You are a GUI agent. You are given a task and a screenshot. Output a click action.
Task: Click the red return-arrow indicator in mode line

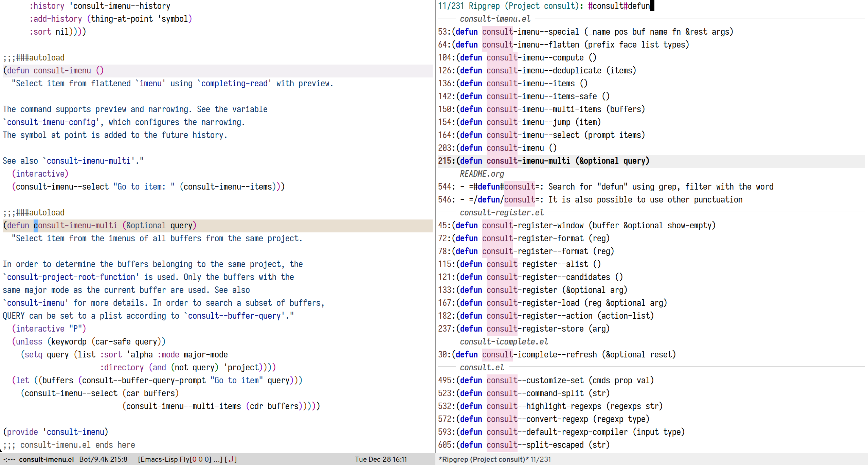tap(231, 459)
